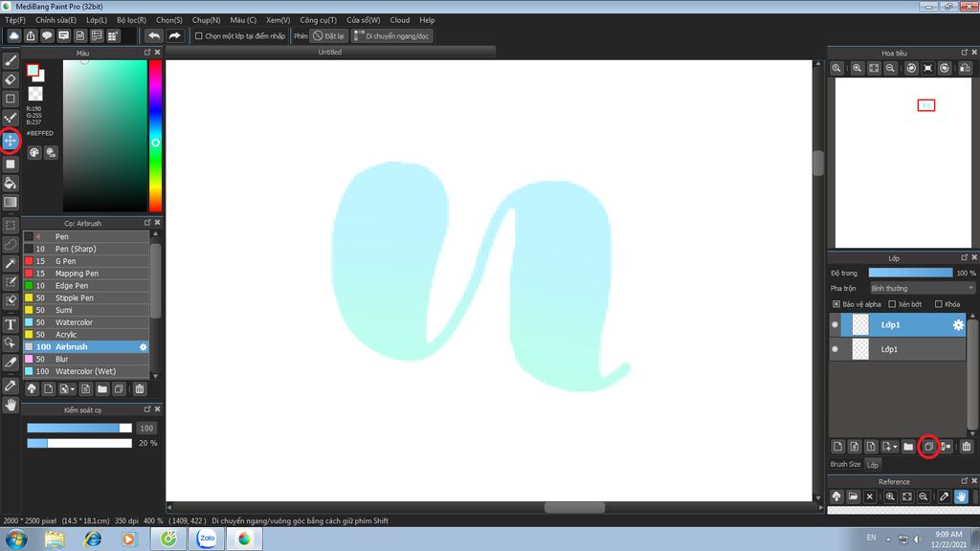Select the Magic Wand tool
This screenshot has width=980, height=551.
coord(10,263)
